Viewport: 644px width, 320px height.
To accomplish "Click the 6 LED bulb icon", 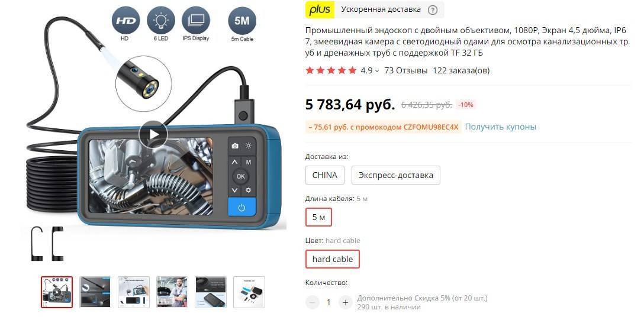I will pyautogui.click(x=161, y=21).
